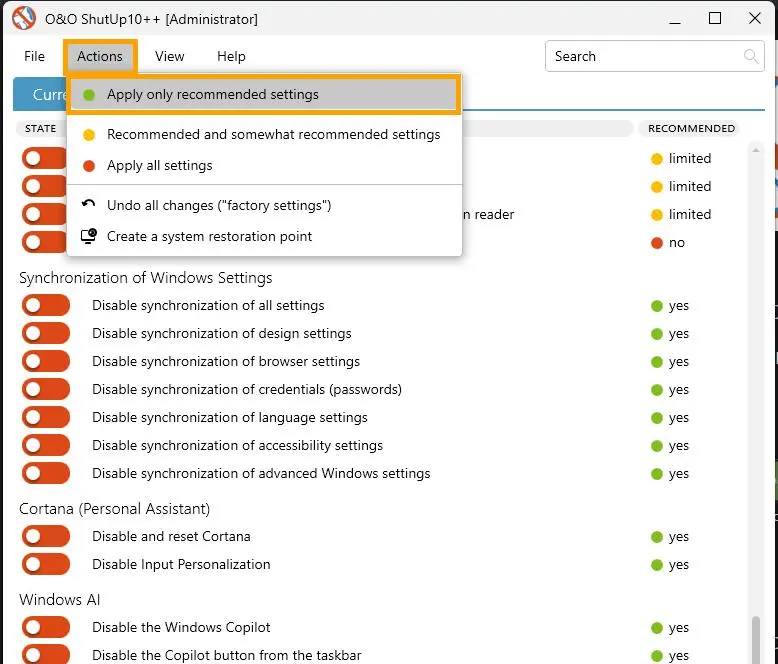Click the 'no' recommendation with red dot
Screen dimensions: 778x664
point(668,243)
